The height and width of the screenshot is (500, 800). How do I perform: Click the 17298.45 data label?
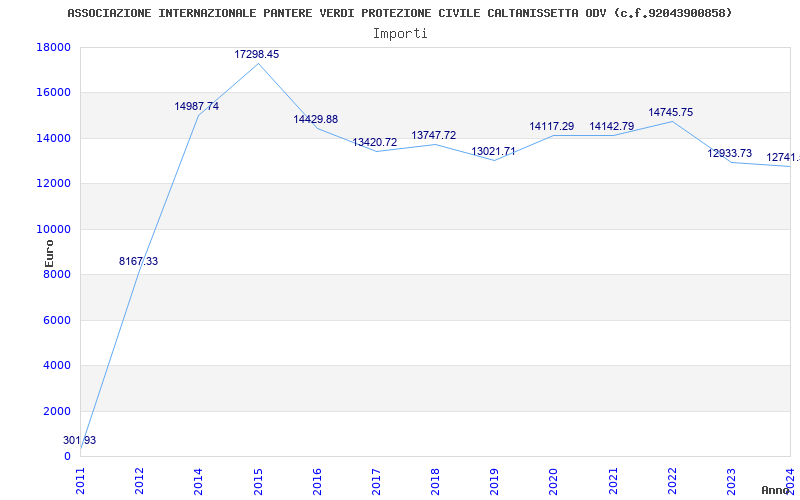257,54
